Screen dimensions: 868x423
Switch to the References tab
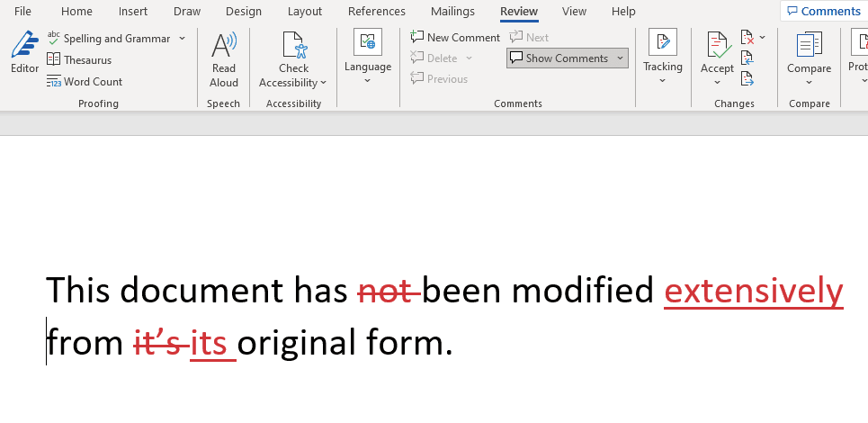point(377,12)
